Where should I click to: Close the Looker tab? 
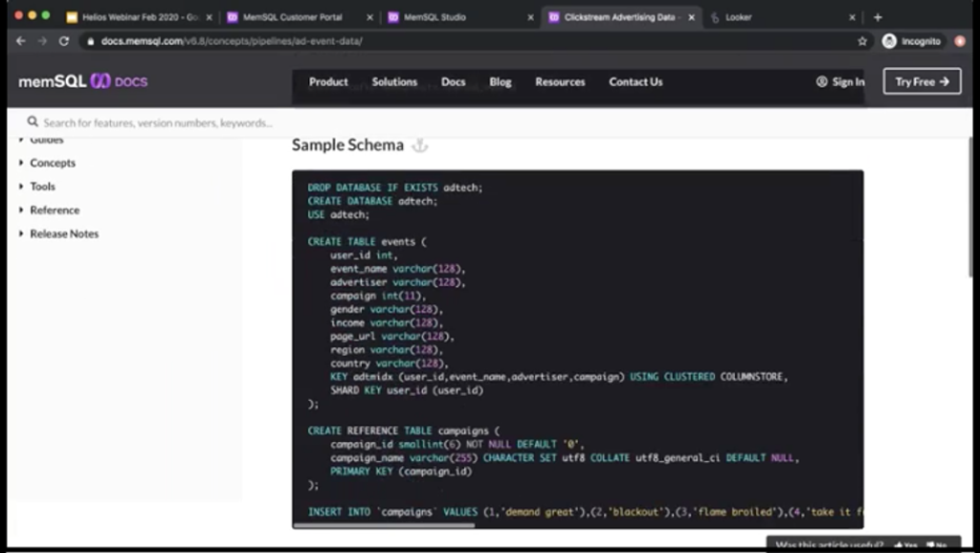pyautogui.click(x=852, y=17)
